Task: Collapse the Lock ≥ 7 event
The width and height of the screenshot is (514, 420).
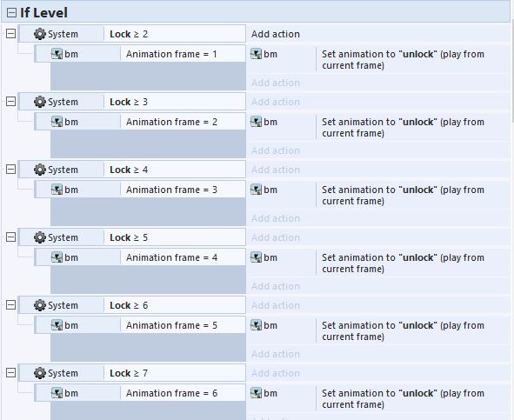Action: (x=10, y=372)
